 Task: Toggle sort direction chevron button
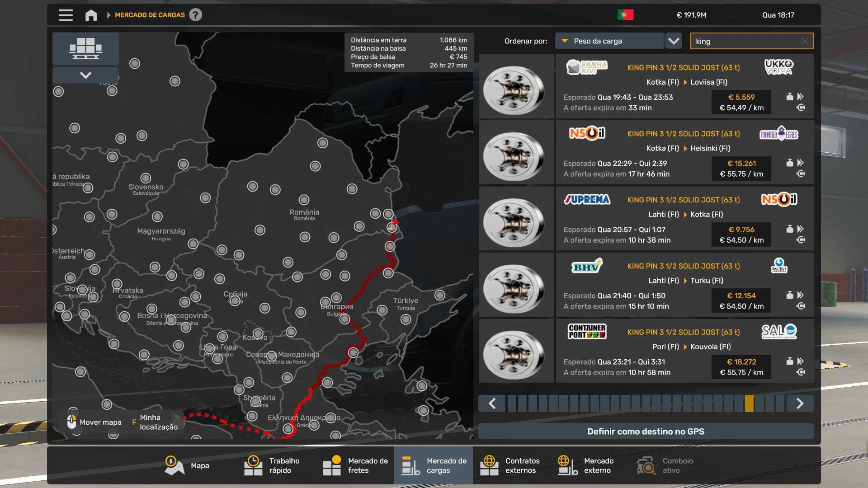tap(674, 41)
